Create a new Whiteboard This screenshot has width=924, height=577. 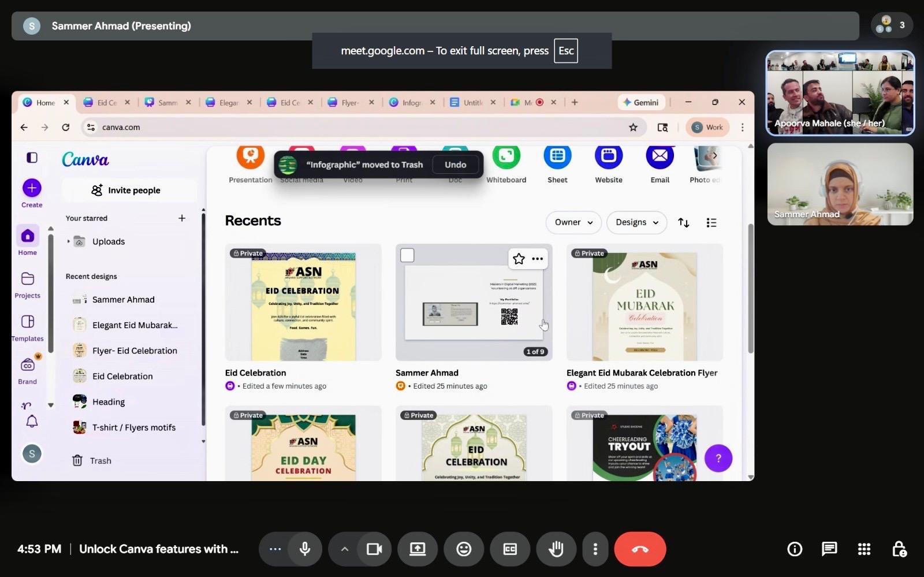pos(506,163)
